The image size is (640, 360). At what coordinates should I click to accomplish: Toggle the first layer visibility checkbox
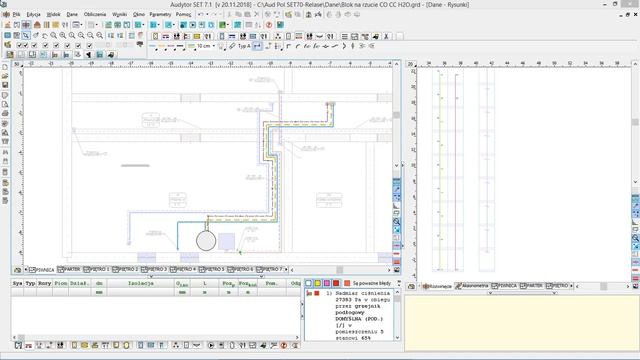(x=19, y=45)
